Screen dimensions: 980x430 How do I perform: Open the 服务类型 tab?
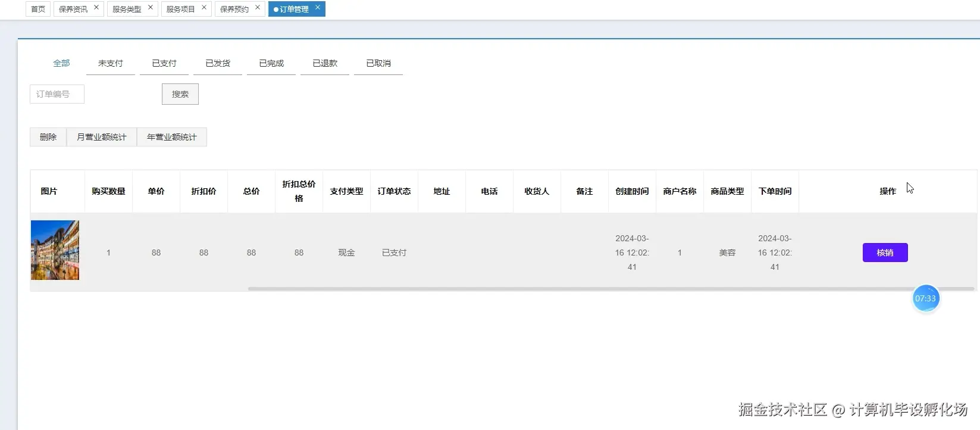tap(127, 9)
